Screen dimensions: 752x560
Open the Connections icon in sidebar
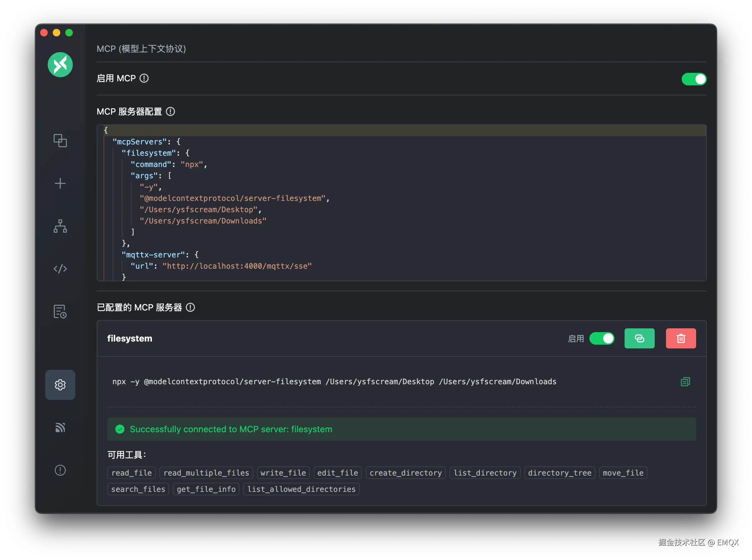(x=60, y=140)
